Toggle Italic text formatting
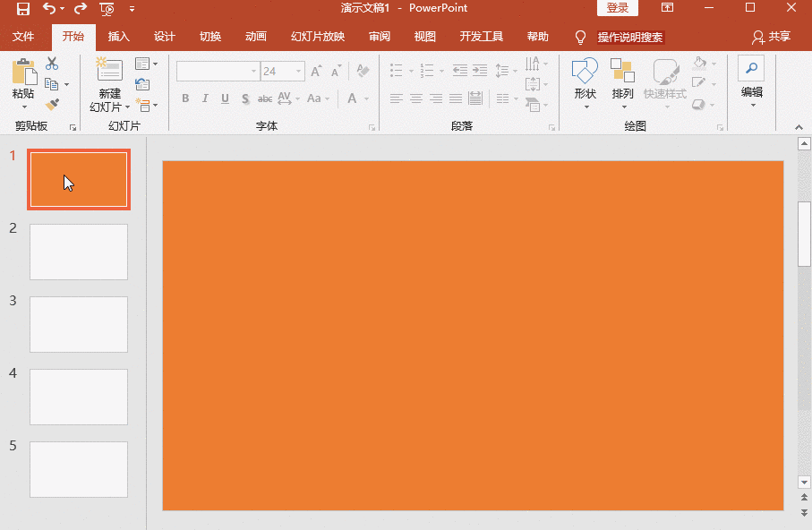 (x=205, y=98)
